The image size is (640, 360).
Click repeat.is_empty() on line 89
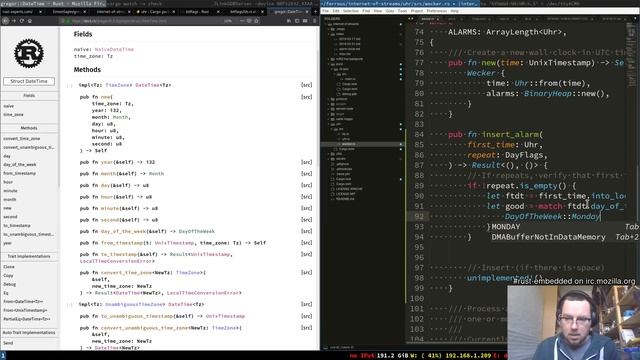(x=527, y=186)
